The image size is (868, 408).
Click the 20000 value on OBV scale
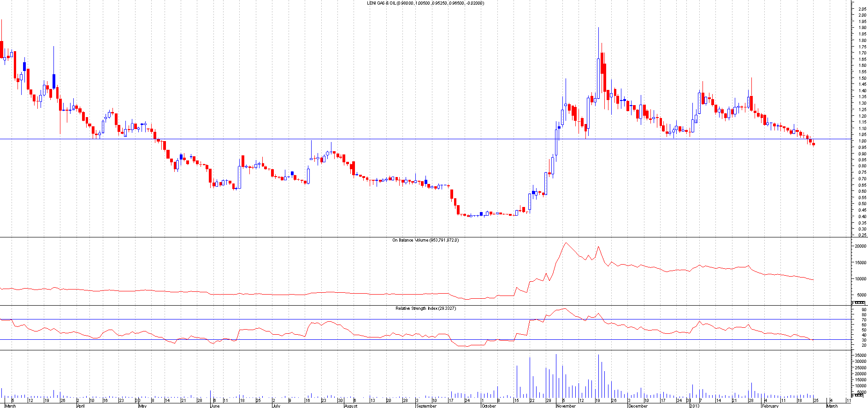(x=860, y=246)
